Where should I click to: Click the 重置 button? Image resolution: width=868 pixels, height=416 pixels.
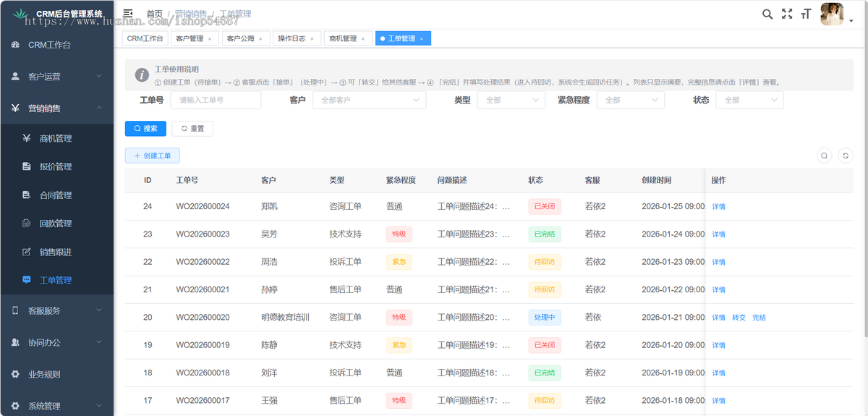[192, 128]
